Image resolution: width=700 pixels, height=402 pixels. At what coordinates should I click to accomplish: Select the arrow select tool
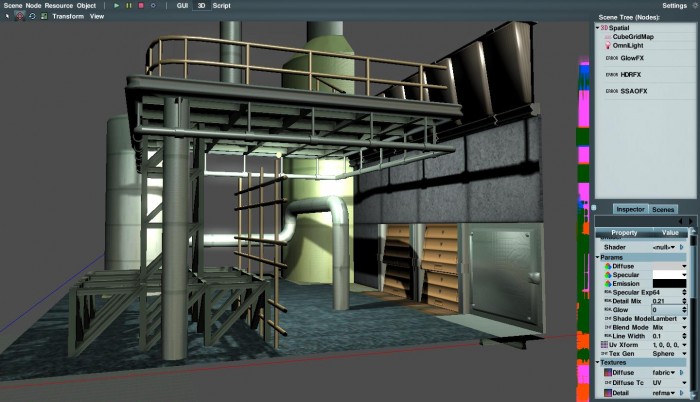(7, 16)
